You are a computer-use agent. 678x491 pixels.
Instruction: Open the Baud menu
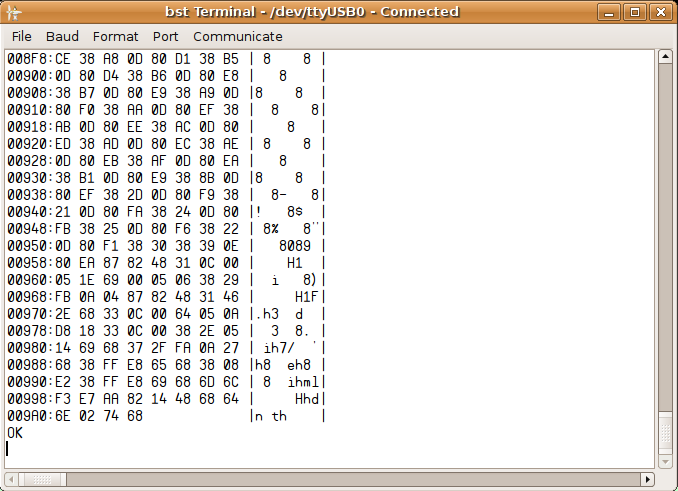click(x=62, y=36)
